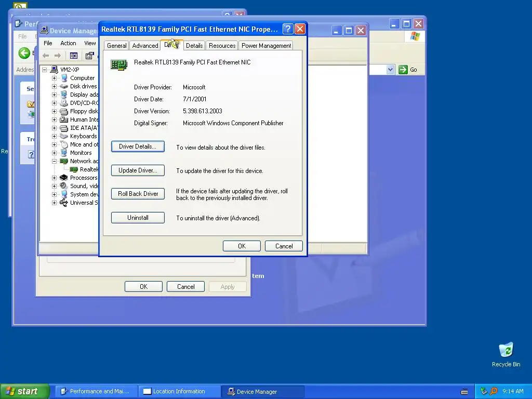532x399 pixels.
Task: Open the Start menu
Action: click(x=25, y=391)
